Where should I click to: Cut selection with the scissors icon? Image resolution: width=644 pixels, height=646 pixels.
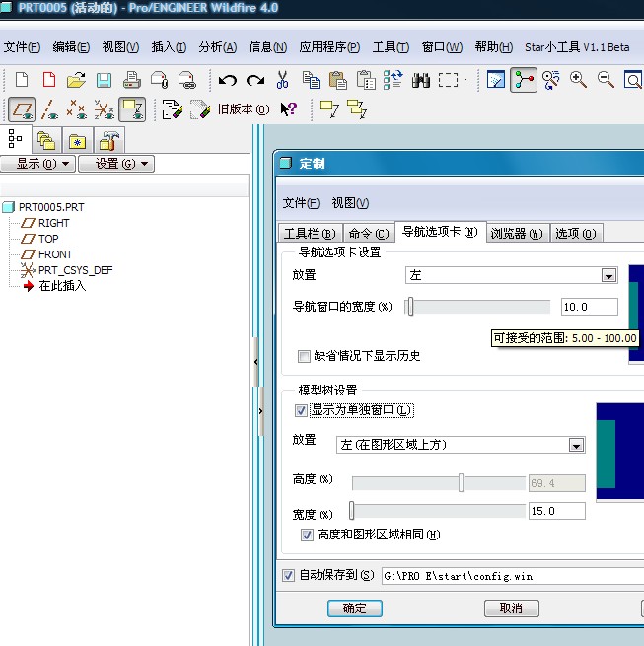(282, 80)
